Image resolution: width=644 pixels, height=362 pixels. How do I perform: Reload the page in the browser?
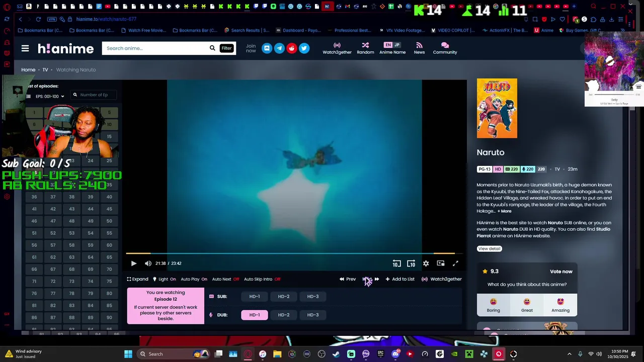(x=38, y=19)
